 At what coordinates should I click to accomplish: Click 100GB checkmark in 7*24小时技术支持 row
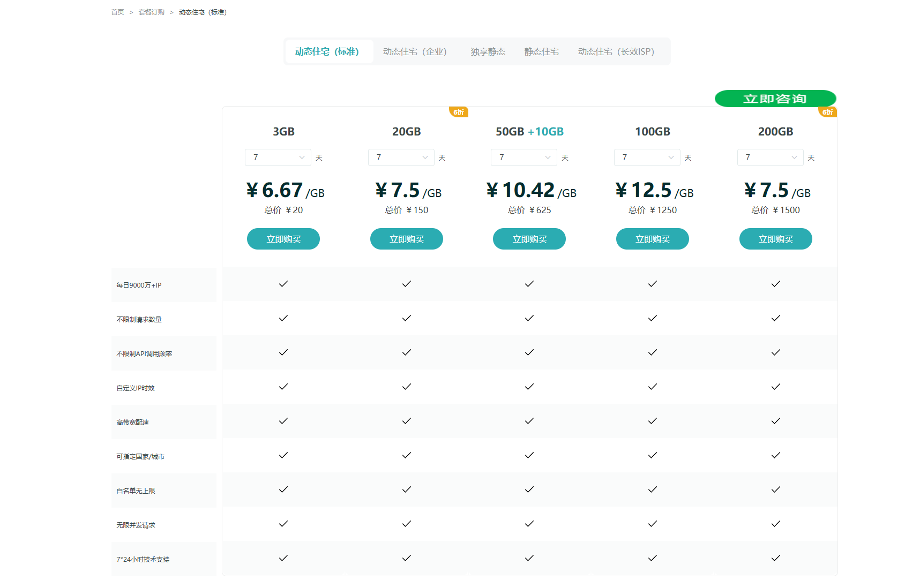point(653,558)
